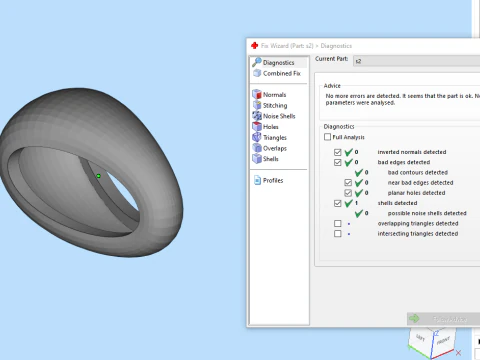The height and width of the screenshot is (360, 480).
Task: Click 'bad contours detected' text
Action: tap(418, 172)
